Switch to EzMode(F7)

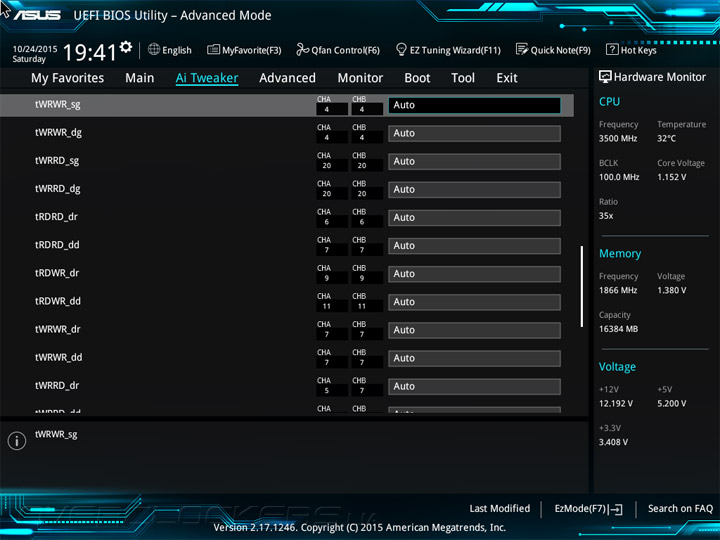click(x=588, y=509)
